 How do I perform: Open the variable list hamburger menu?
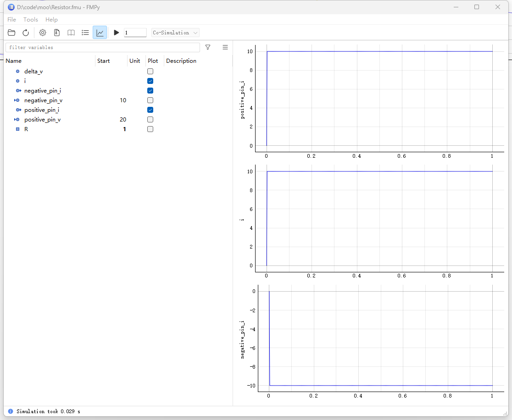[225, 47]
